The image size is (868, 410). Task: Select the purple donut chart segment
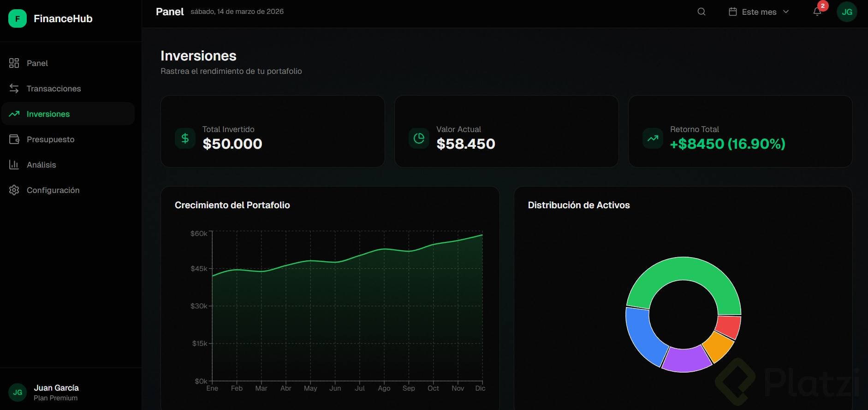(686, 359)
